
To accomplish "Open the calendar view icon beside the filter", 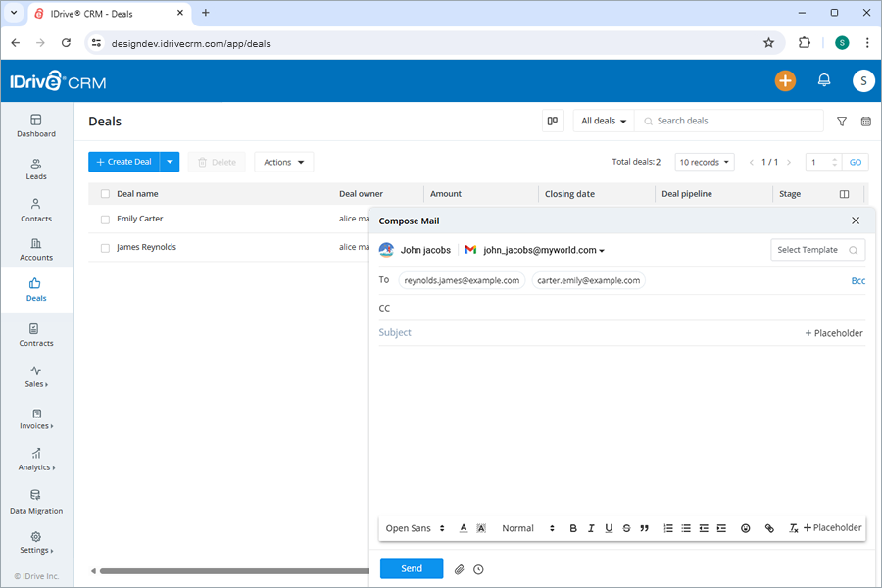I will [x=865, y=121].
